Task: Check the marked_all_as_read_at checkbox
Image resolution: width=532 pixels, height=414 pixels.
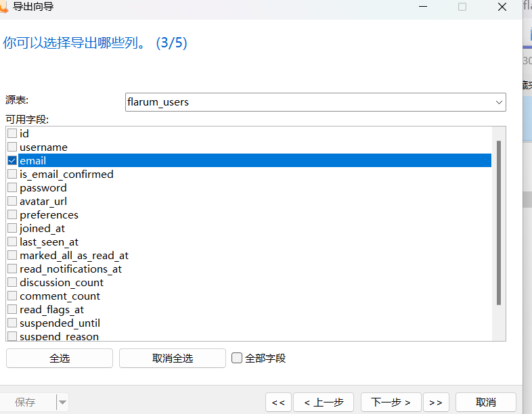Action: [x=12, y=255]
